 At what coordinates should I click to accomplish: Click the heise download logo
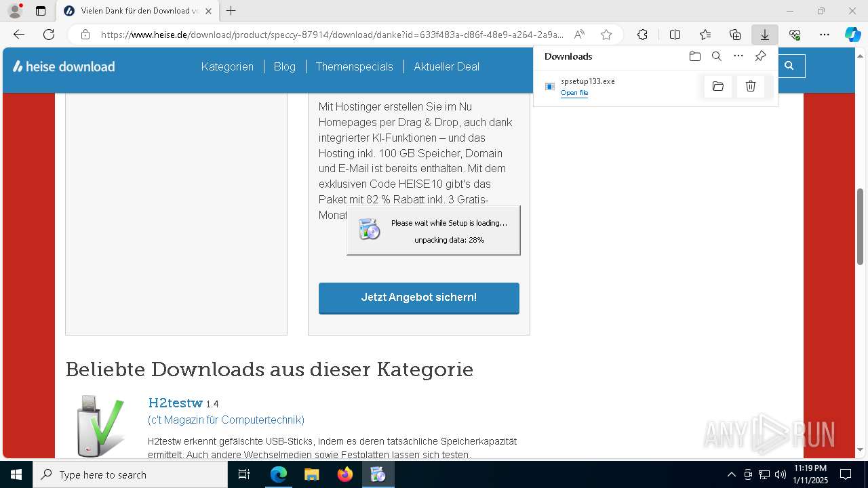tap(64, 66)
